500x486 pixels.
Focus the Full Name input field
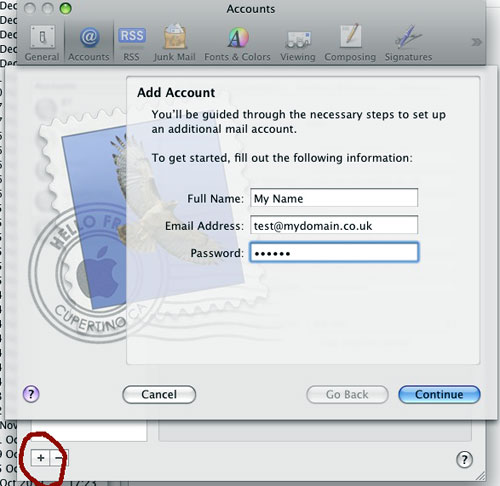point(334,198)
